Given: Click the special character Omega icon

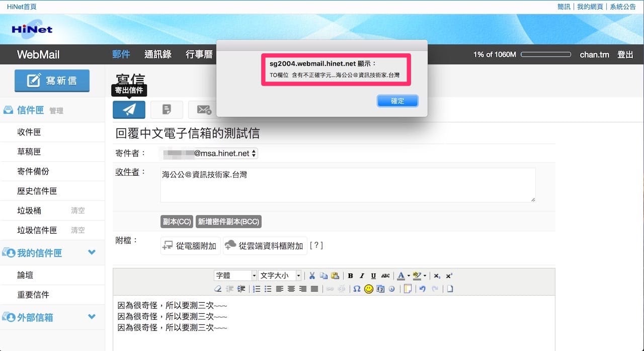Looking at the screenshot, I should click(356, 289).
